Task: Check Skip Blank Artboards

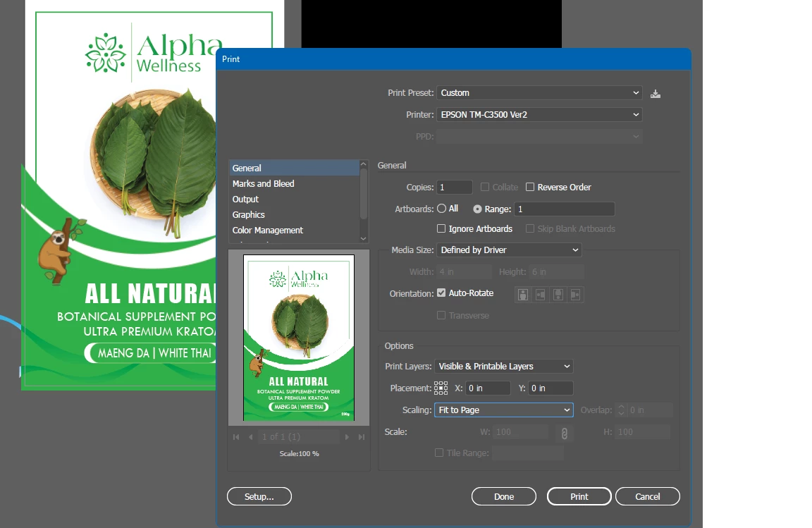Action: 530,228
